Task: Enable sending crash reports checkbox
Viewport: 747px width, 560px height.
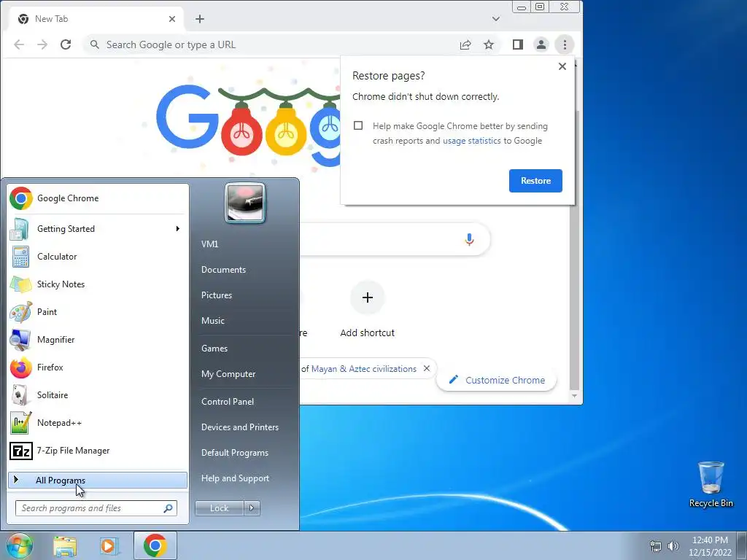Action: (358, 125)
